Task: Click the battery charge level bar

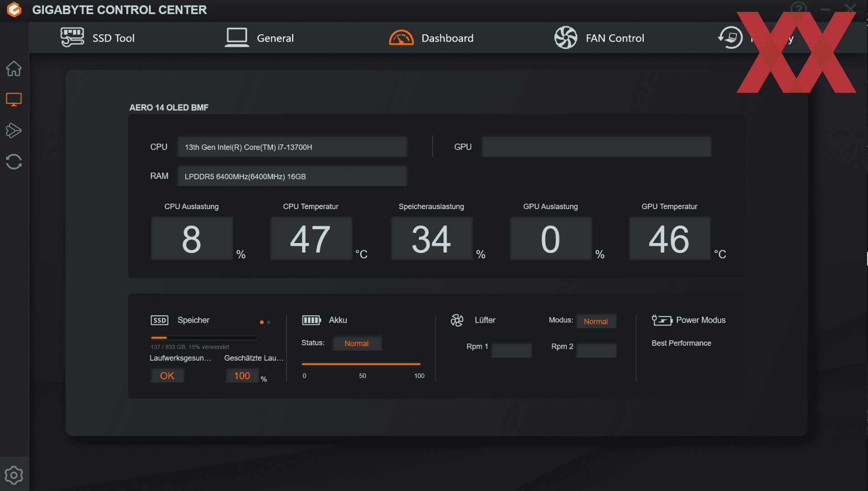Action: click(361, 364)
